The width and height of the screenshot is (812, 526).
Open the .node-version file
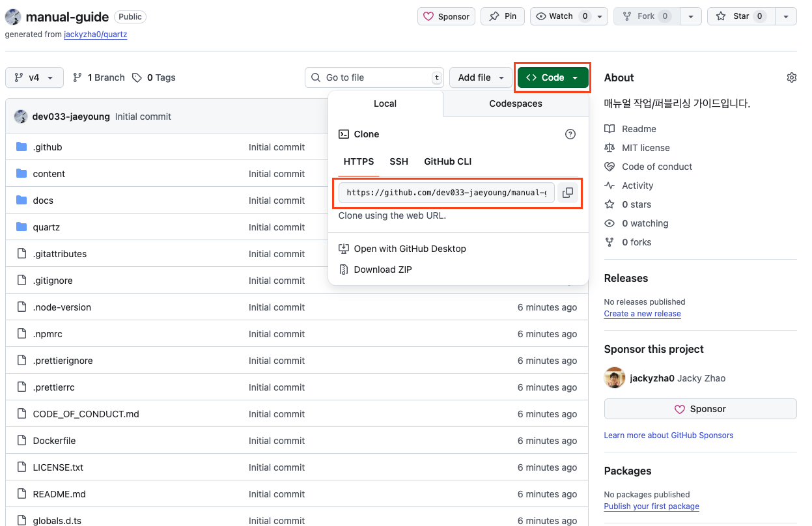(x=62, y=307)
